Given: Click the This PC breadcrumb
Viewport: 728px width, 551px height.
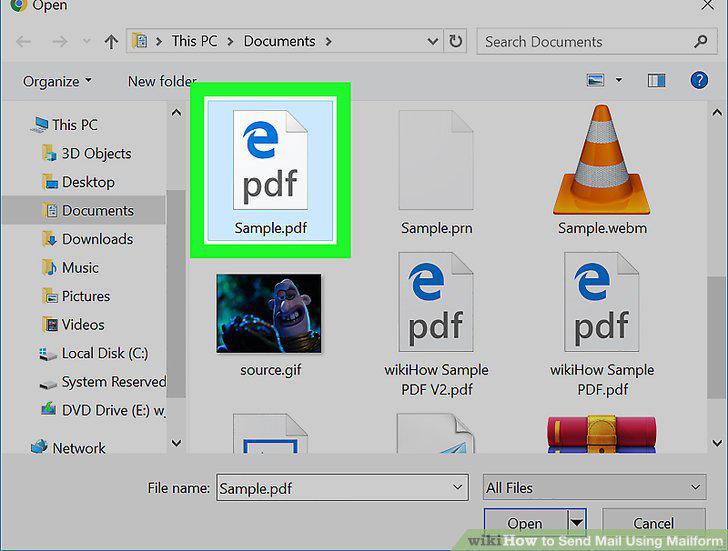Looking at the screenshot, I should tap(194, 41).
